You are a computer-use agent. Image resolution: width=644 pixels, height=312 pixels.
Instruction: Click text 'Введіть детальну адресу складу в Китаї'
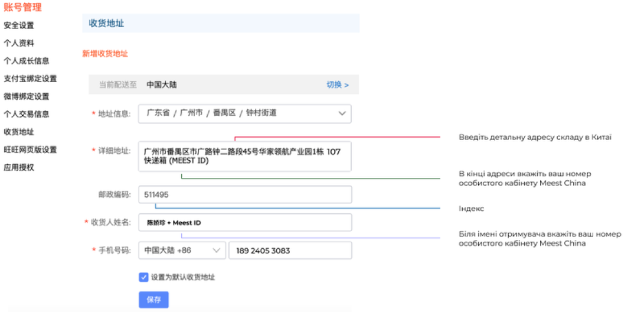[535, 137]
